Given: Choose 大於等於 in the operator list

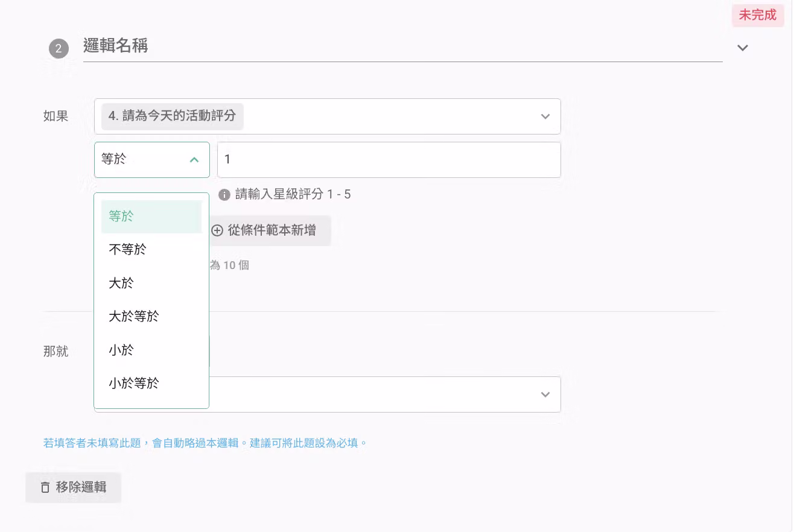Looking at the screenshot, I should [x=151, y=317].
